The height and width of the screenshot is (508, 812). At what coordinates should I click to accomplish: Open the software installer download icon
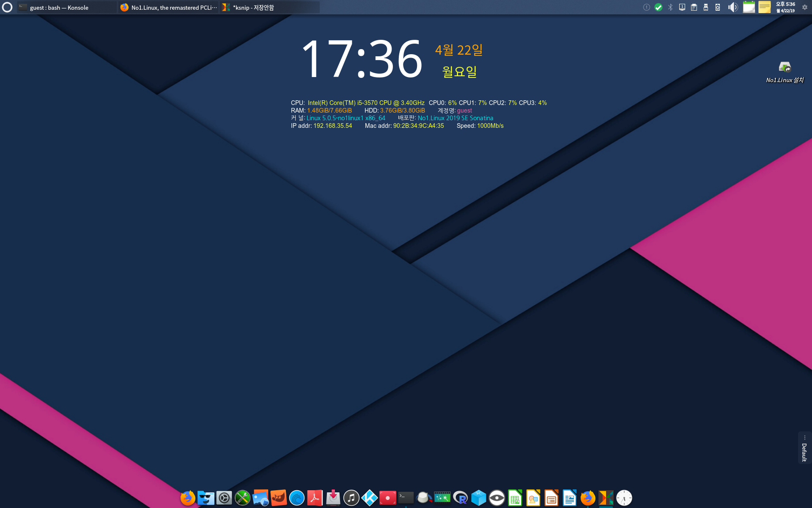point(333,498)
